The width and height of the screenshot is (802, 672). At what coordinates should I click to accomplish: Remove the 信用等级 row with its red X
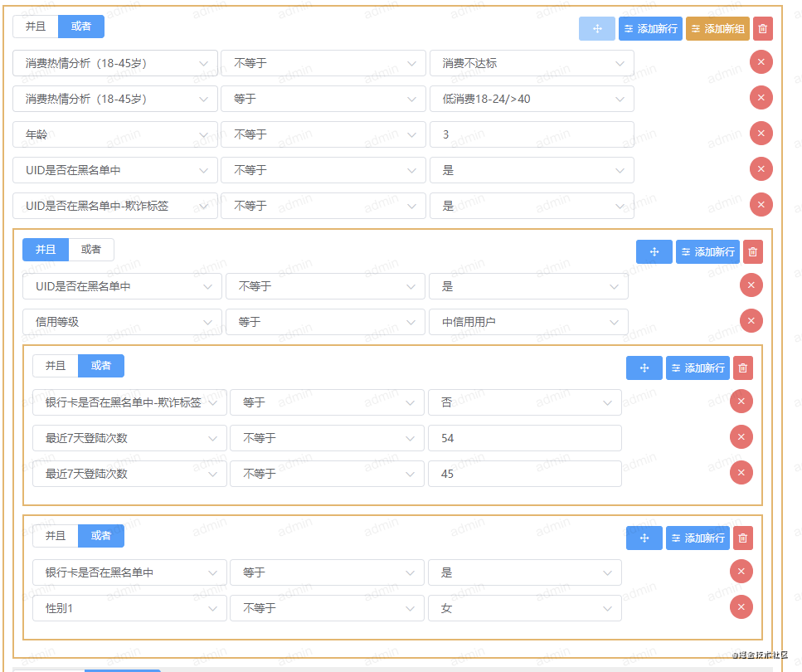coord(751,320)
